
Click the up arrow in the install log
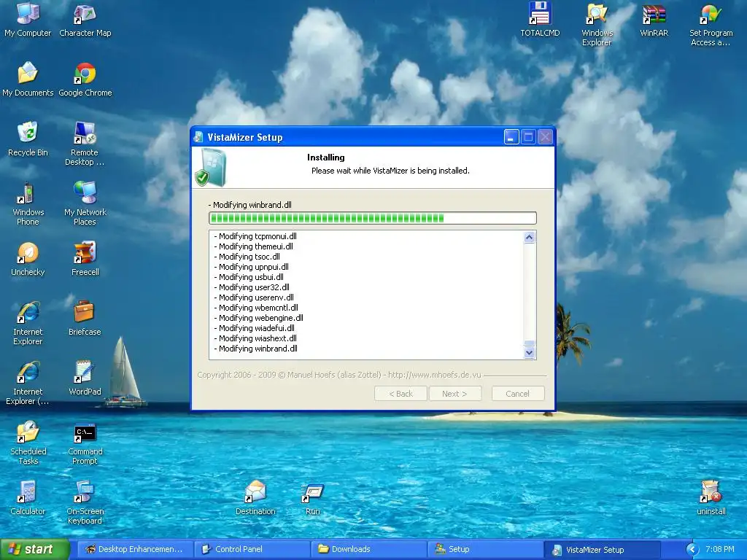point(530,237)
